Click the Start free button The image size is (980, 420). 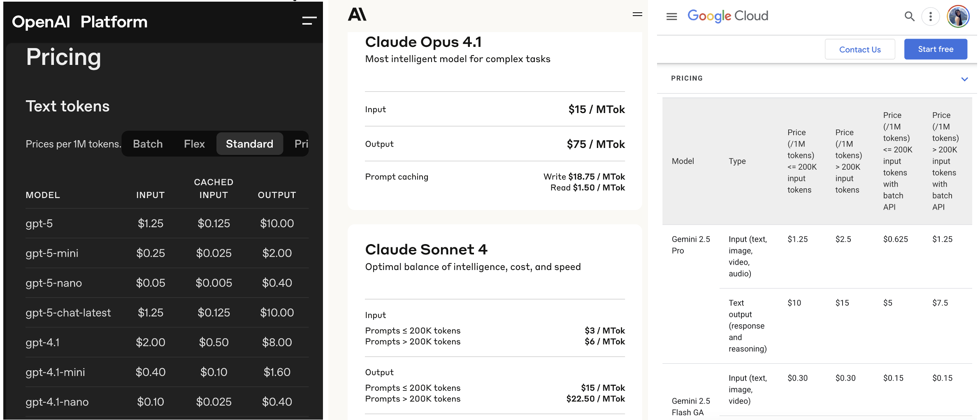[935, 49]
